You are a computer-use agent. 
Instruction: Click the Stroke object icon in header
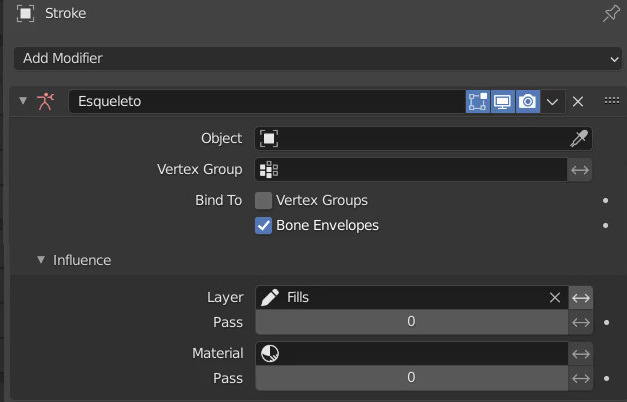25,13
